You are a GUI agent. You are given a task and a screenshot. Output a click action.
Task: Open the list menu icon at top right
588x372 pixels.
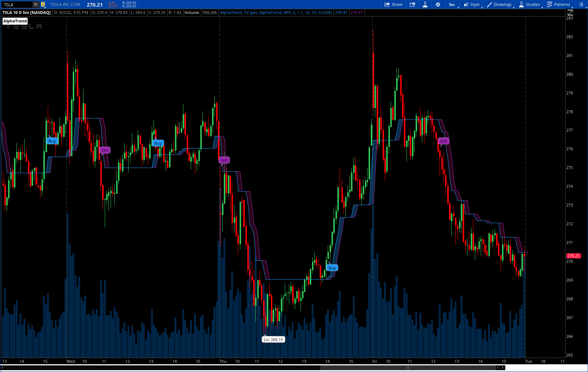coord(581,4)
